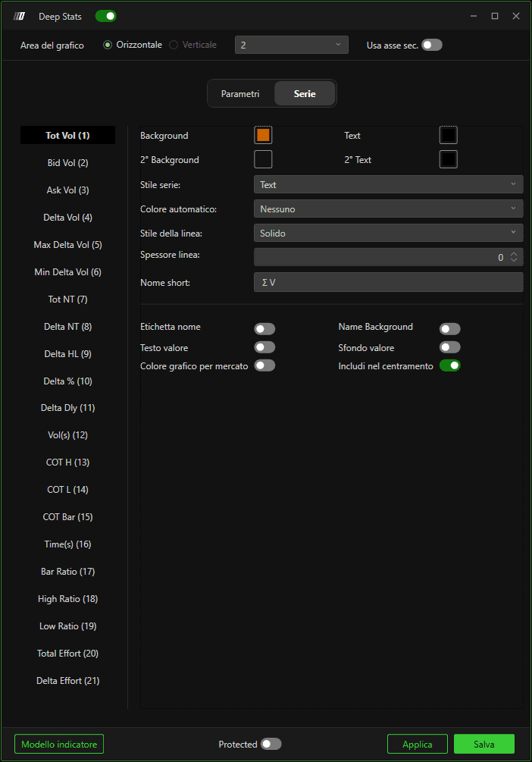The width and height of the screenshot is (532, 762).
Task: Select the Verticale radio button
Action: [x=174, y=45]
